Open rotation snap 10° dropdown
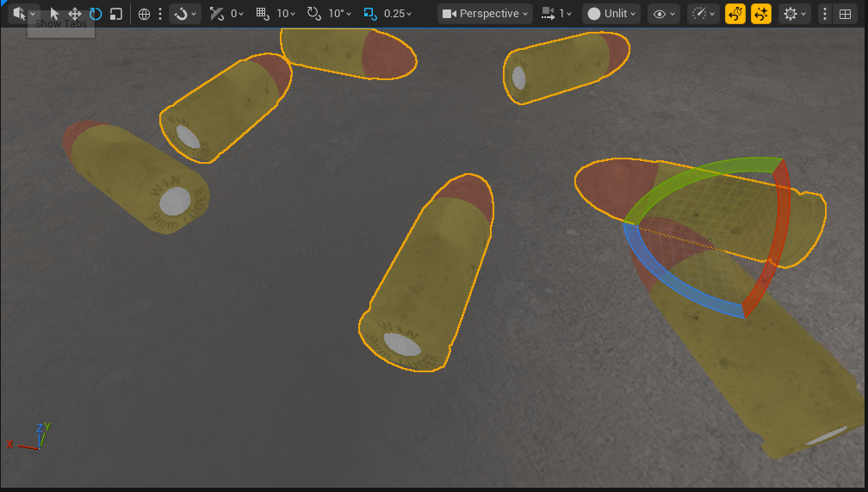This screenshot has height=492, width=868. 339,13
